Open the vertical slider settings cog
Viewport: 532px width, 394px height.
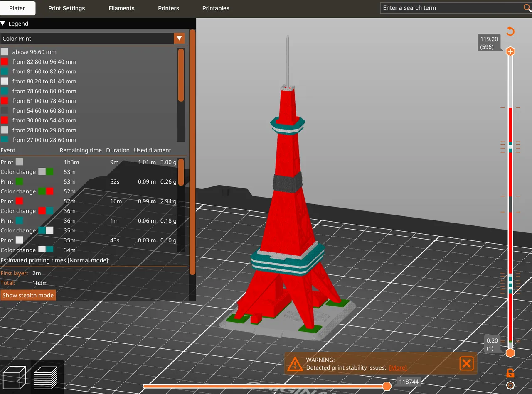(510, 385)
